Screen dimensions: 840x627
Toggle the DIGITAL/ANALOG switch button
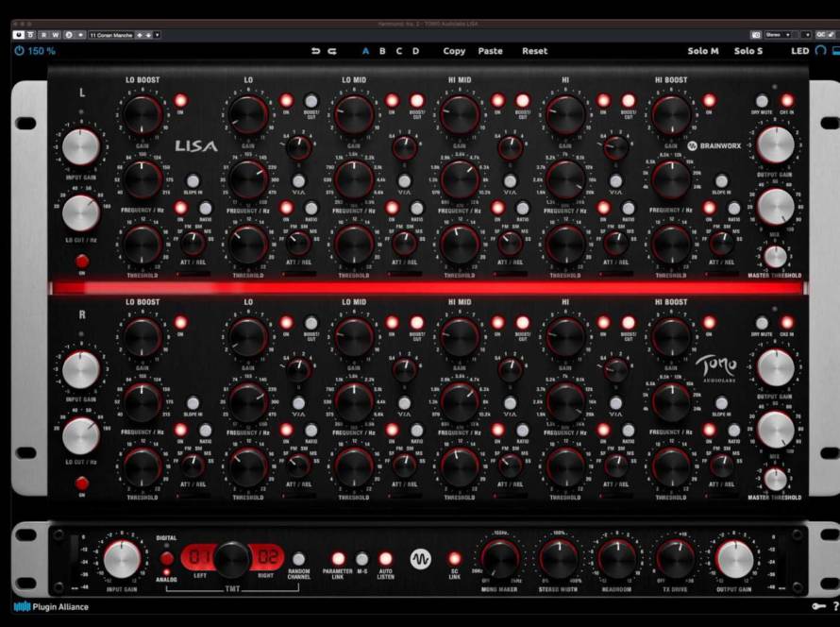(x=167, y=558)
